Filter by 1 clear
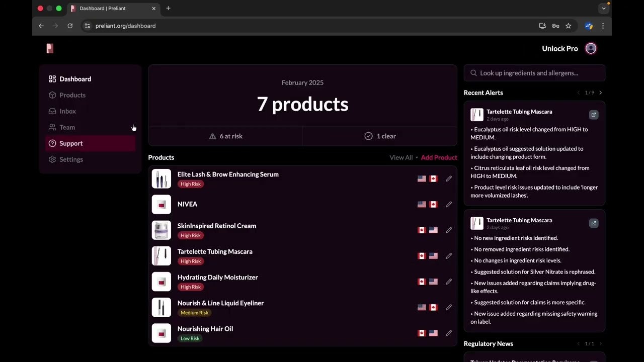The width and height of the screenshot is (644, 362). tap(380, 136)
